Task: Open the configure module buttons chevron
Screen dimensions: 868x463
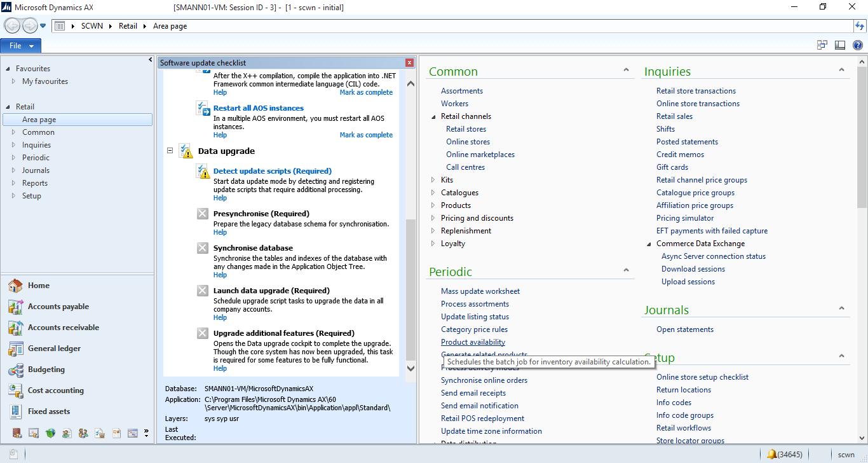Action: (146, 433)
